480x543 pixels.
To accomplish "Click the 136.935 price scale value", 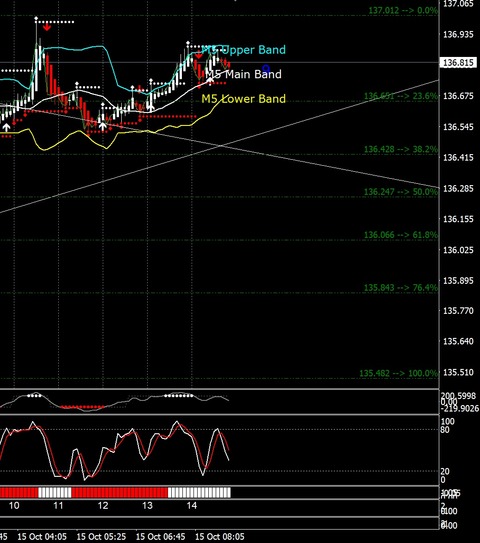I will tap(458, 34).
